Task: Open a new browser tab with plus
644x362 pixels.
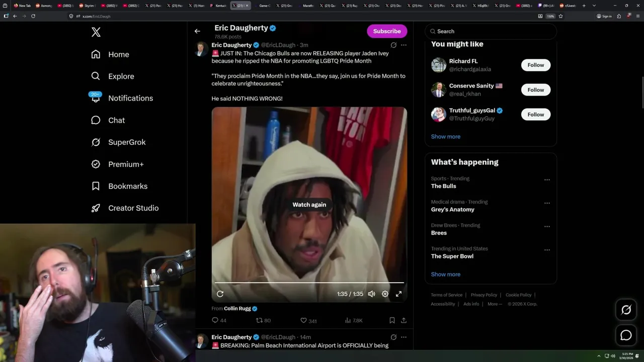Action: 584,6
